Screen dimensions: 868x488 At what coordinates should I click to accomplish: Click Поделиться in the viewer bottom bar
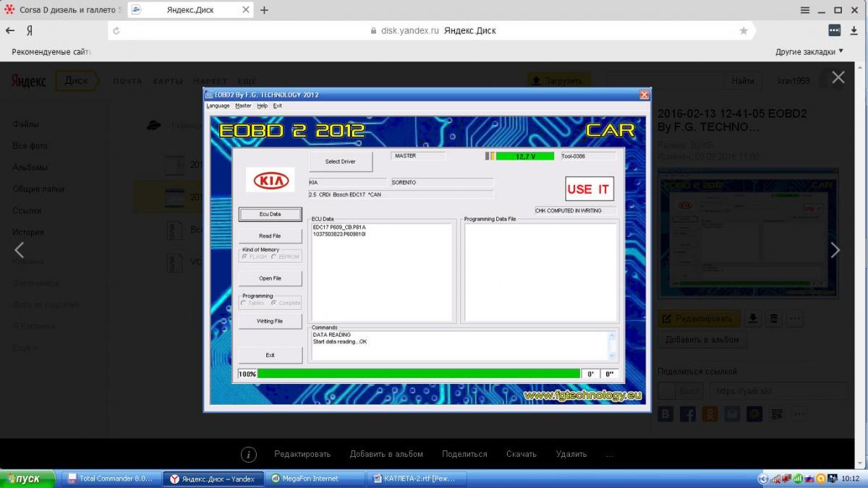click(464, 454)
